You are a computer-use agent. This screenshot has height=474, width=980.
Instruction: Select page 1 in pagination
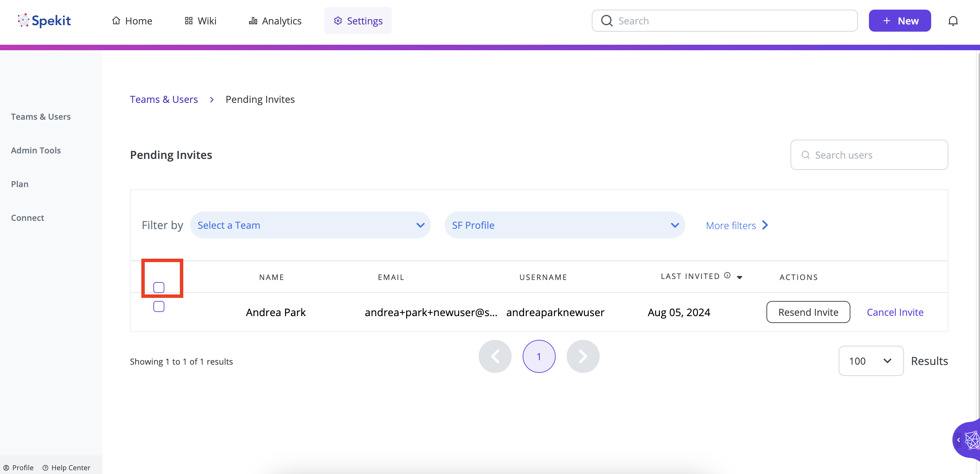pyautogui.click(x=539, y=356)
